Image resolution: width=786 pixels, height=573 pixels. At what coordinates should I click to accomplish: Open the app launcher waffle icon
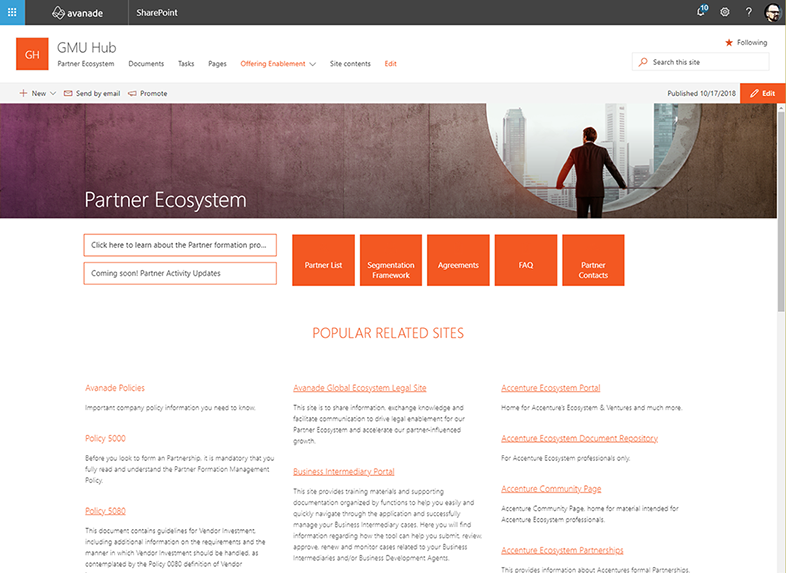[12, 12]
